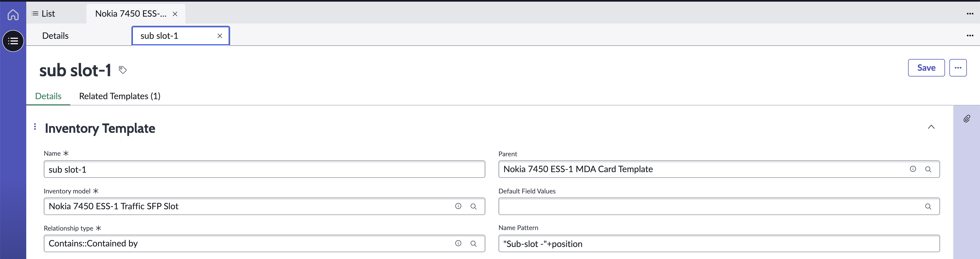Close the sub slot-1 sub-tab
Viewport: 980px width, 259px height.
pos(220,36)
